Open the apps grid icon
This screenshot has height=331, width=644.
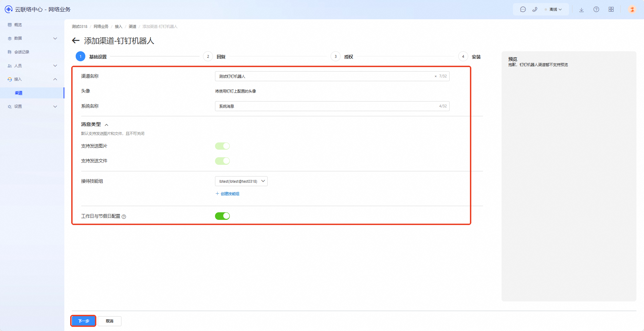pos(611,9)
